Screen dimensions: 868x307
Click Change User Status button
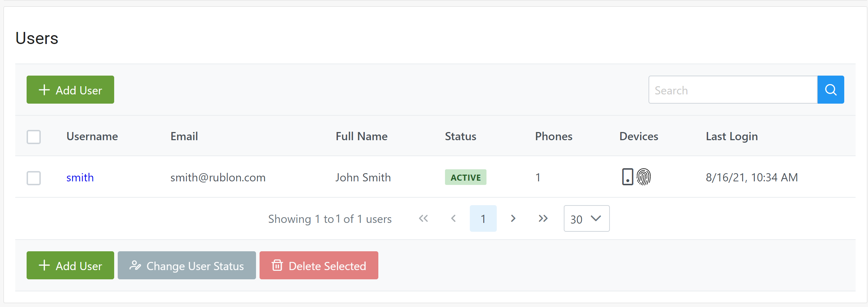(x=187, y=265)
